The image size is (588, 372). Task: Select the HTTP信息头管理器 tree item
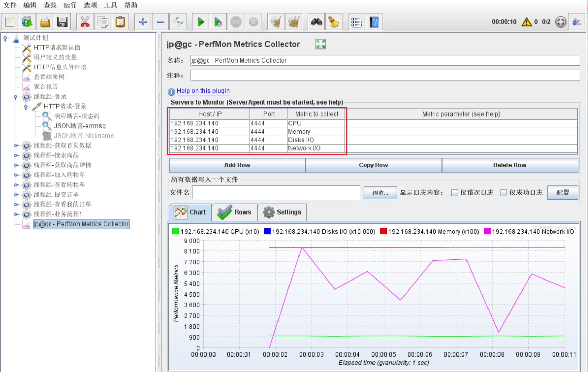pos(60,67)
